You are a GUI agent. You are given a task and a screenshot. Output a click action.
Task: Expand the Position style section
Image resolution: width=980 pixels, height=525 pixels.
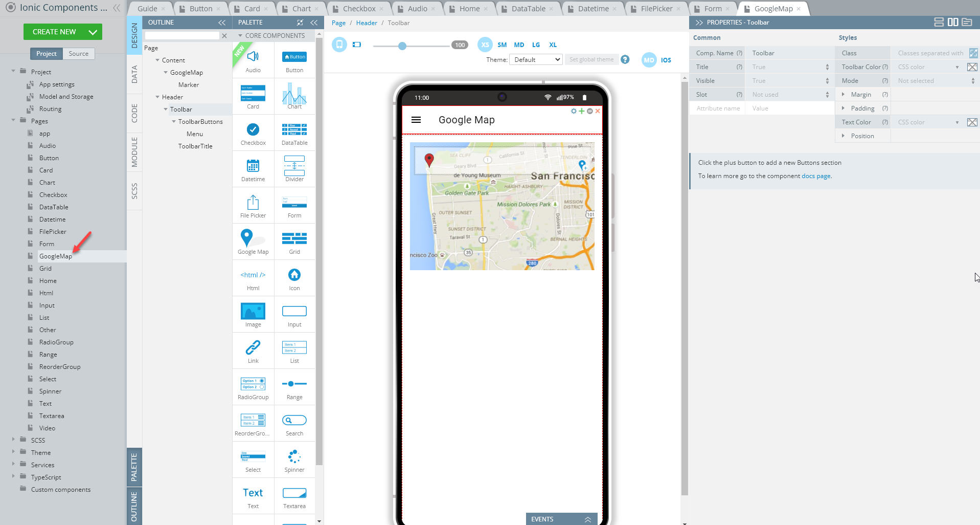pyautogui.click(x=843, y=136)
